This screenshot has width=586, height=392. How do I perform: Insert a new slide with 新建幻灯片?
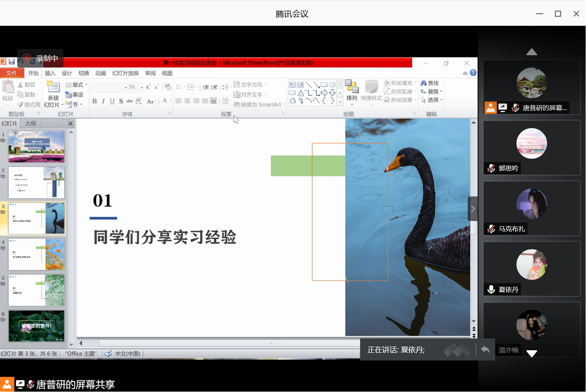pos(52,94)
